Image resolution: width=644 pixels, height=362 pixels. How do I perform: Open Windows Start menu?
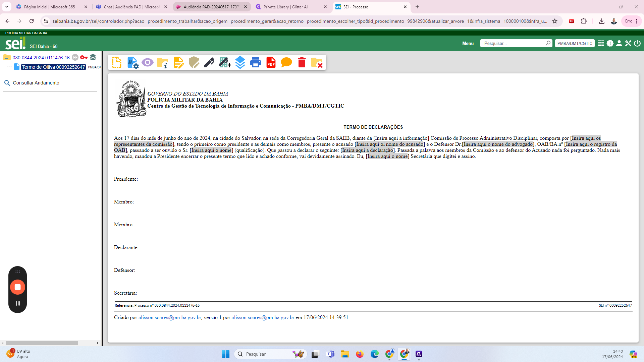tap(225, 354)
